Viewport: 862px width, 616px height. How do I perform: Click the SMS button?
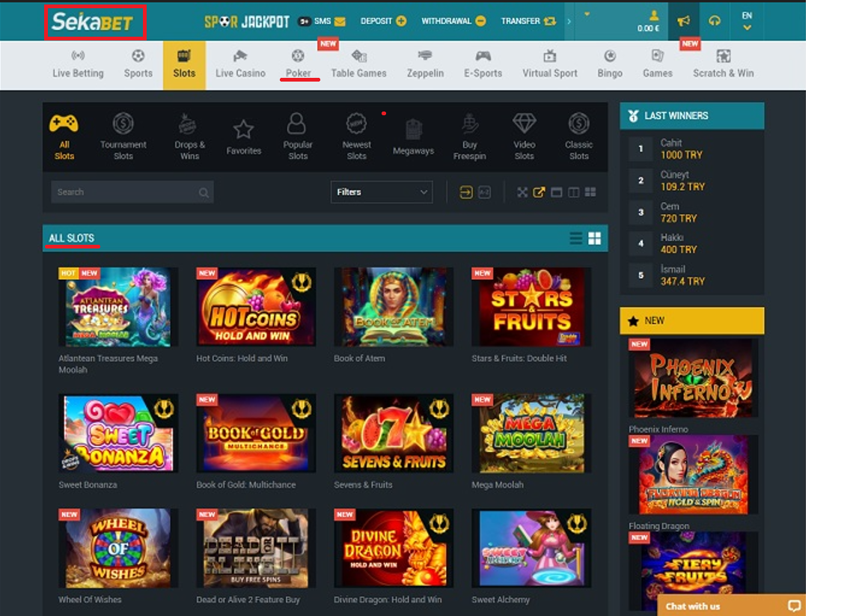(x=322, y=22)
